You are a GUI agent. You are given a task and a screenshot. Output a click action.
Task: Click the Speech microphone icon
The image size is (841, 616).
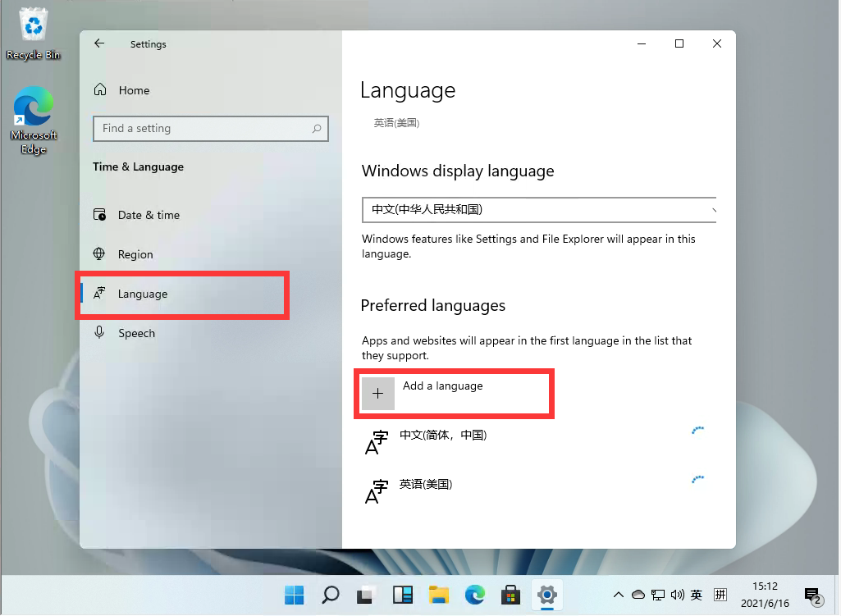coord(101,332)
